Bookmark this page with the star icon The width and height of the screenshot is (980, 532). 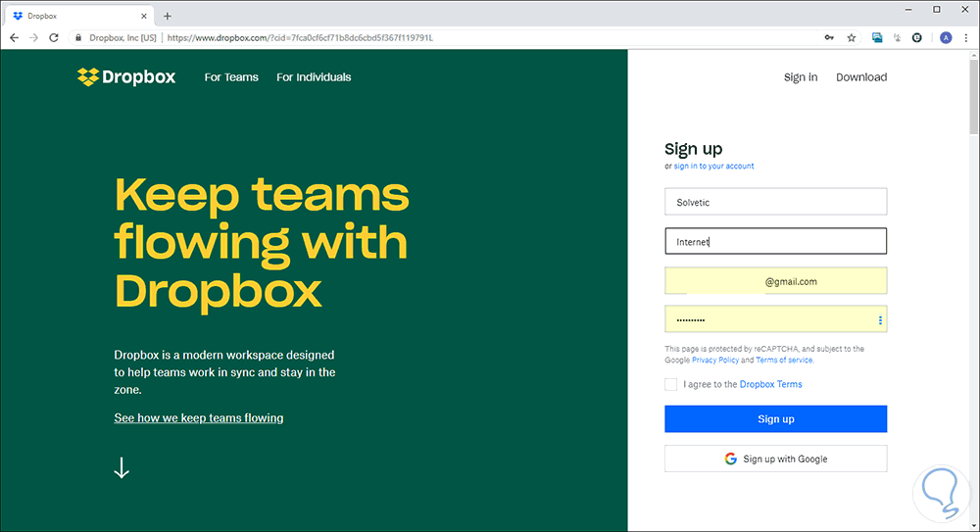852,37
